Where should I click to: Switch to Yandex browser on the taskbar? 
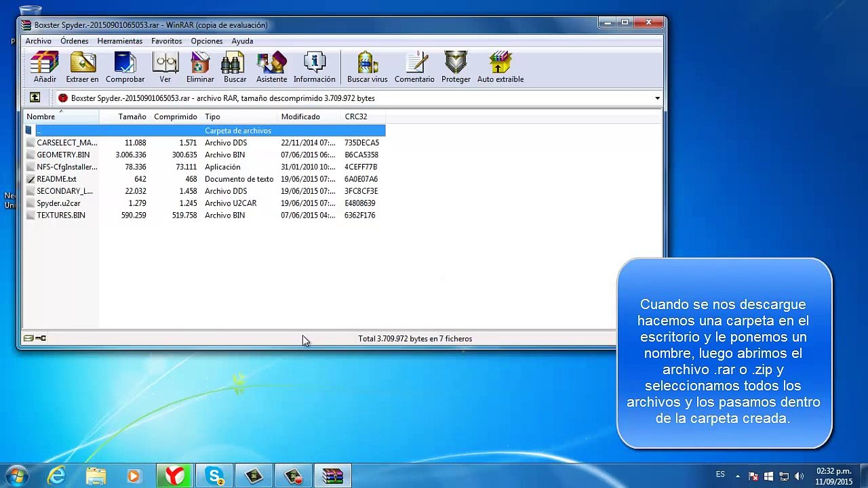tap(174, 476)
